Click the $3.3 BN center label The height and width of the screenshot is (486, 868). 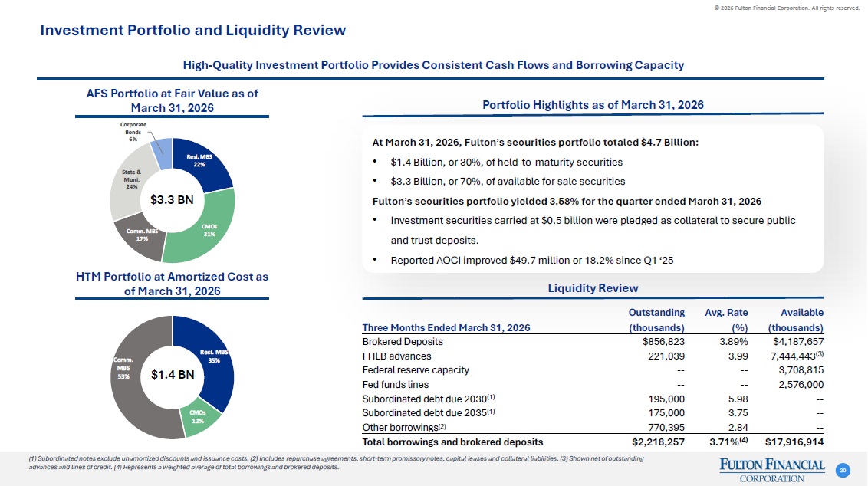point(173,200)
